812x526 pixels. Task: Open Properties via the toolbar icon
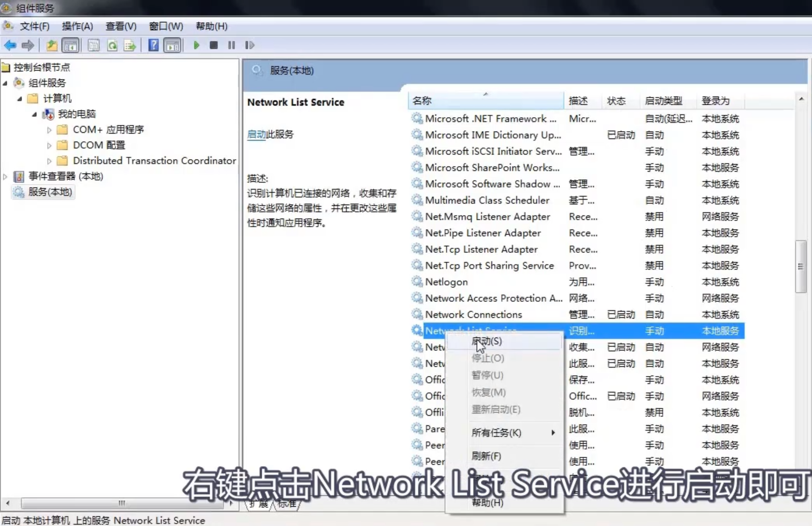93,45
